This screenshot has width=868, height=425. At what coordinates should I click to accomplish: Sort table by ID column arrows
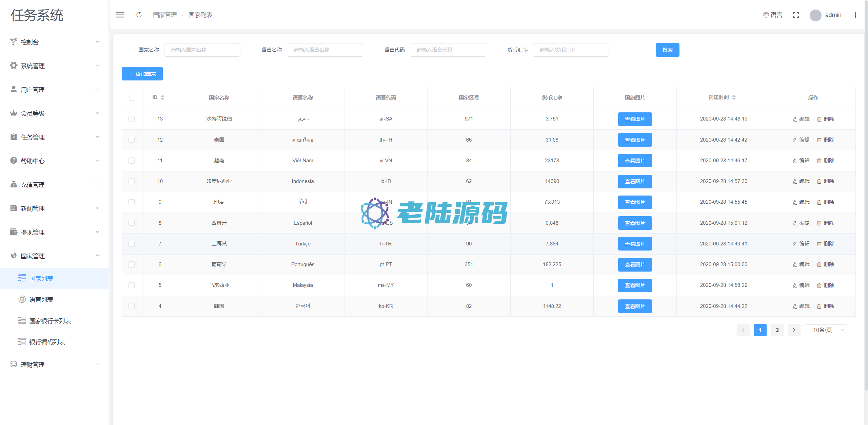point(163,97)
